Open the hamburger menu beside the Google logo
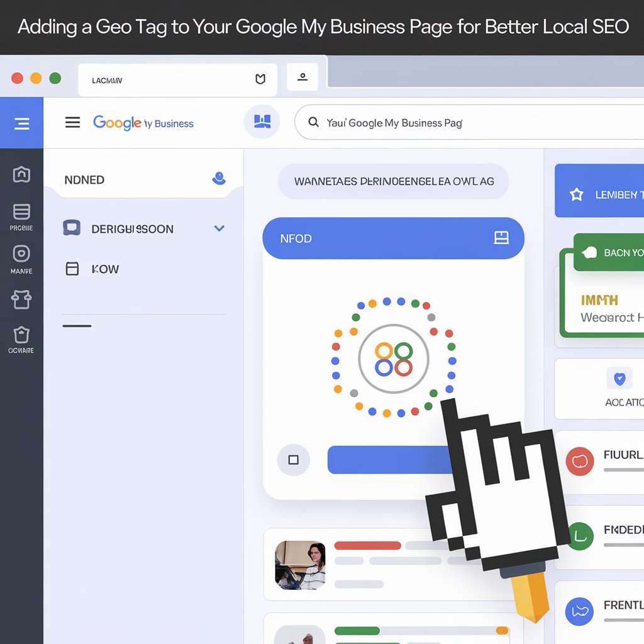This screenshot has height=644, width=644. coord(72,122)
